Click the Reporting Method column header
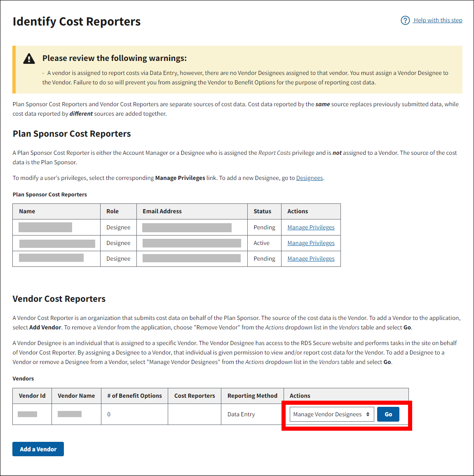Screen dimensions: 474x476 click(252, 396)
